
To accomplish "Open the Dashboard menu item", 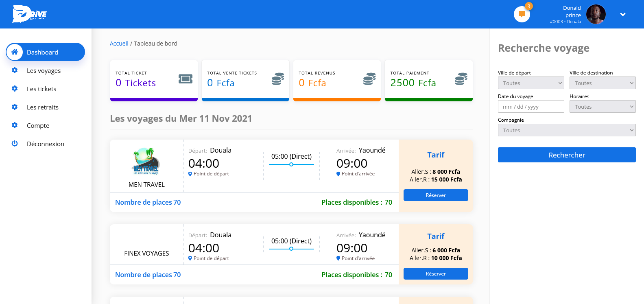I will (45, 52).
